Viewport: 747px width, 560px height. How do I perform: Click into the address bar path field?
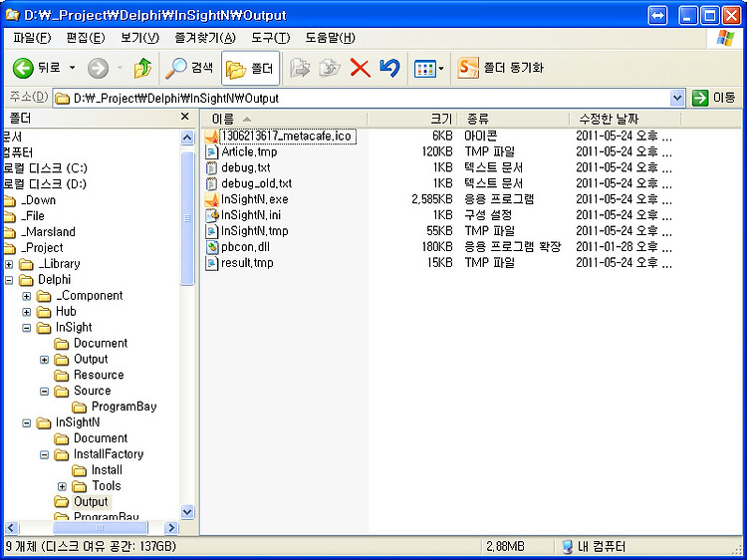tap(363, 99)
